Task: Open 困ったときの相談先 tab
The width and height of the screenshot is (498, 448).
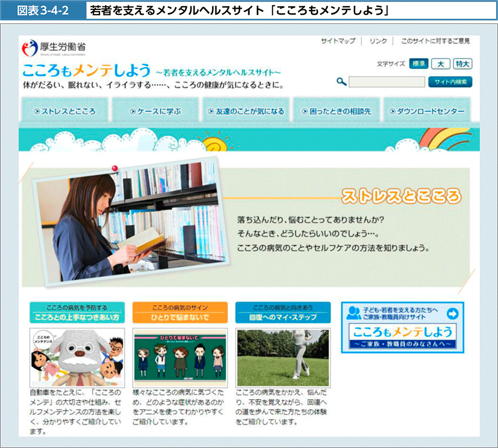Action: tap(336, 111)
